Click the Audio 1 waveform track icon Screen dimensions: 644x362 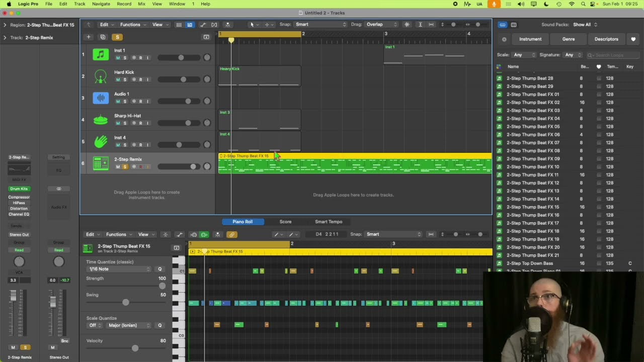click(x=101, y=98)
